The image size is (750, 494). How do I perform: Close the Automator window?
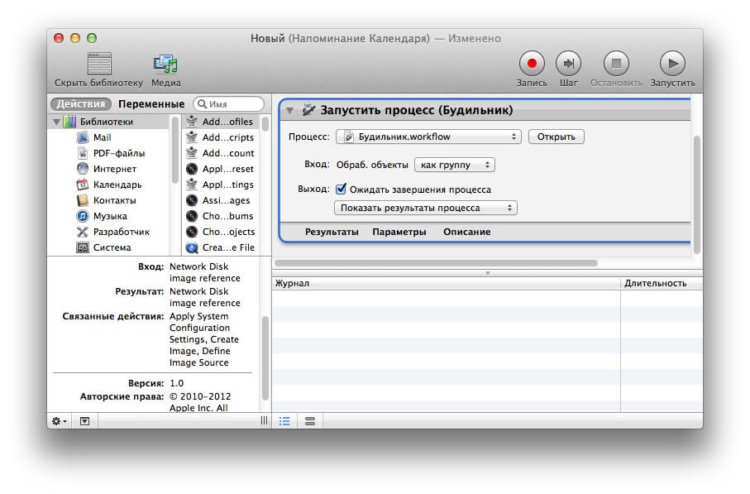(x=59, y=38)
